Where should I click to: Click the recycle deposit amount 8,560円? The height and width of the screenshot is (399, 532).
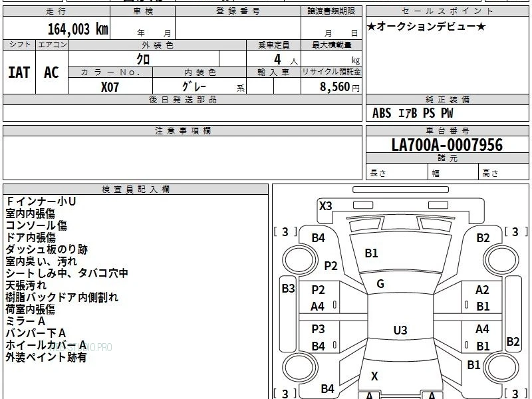point(340,87)
